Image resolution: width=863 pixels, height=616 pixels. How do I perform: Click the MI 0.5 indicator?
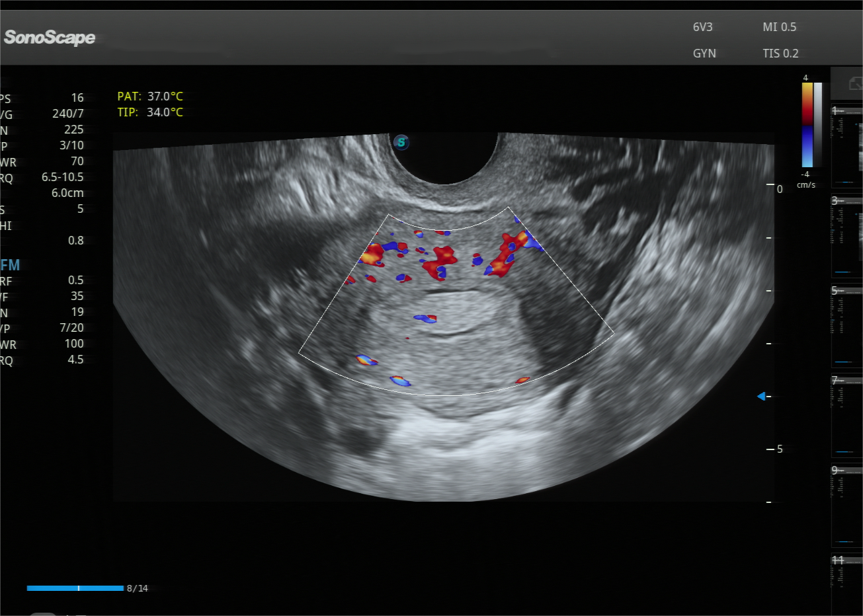(779, 27)
